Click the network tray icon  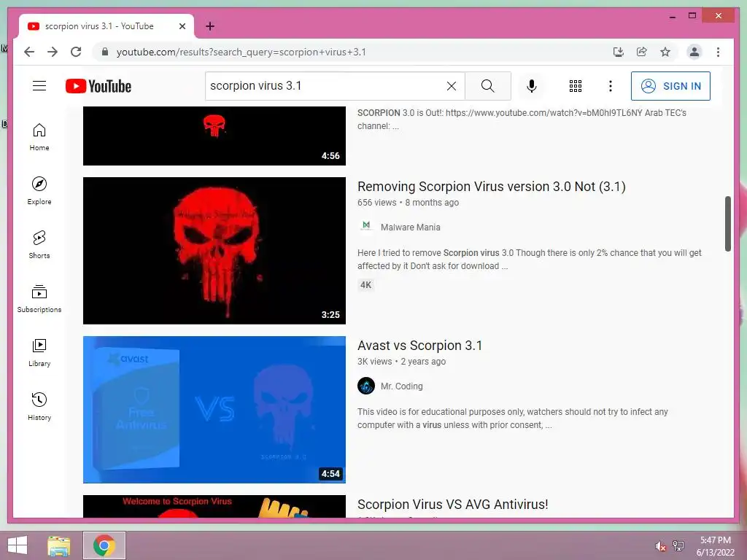678,545
